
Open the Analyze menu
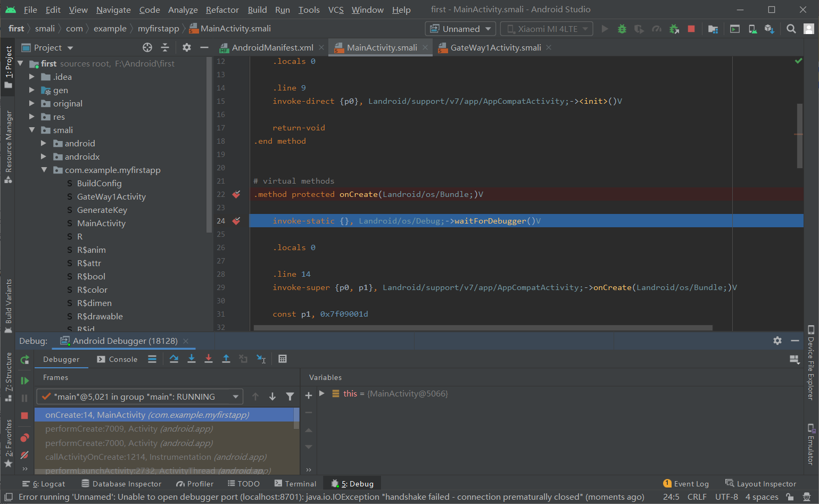[x=183, y=10]
